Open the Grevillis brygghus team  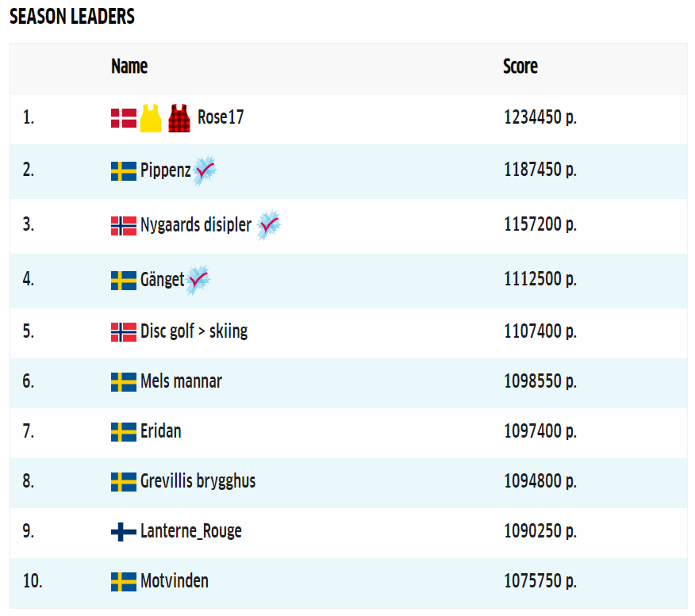point(198,481)
